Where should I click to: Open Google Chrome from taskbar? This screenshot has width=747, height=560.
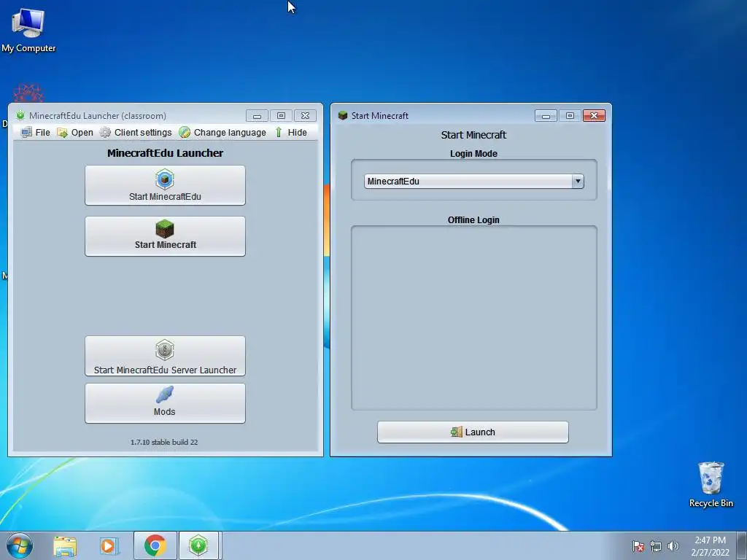point(155,545)
